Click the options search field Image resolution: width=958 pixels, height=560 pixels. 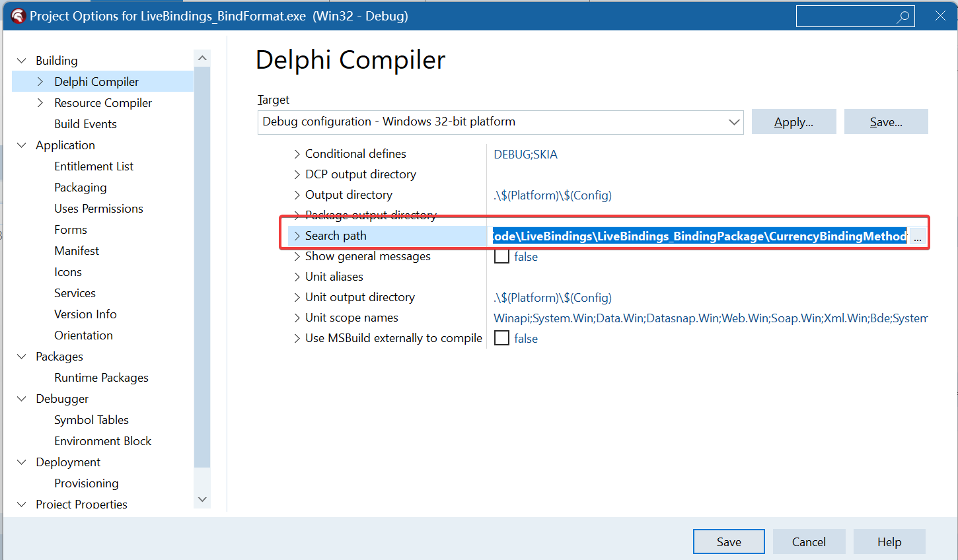[844, 17]
